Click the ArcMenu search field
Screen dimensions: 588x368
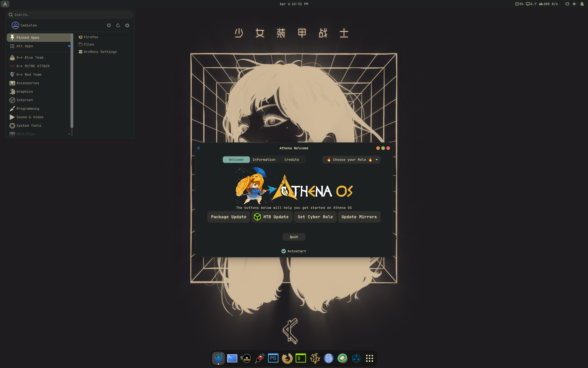coord(70,14)
